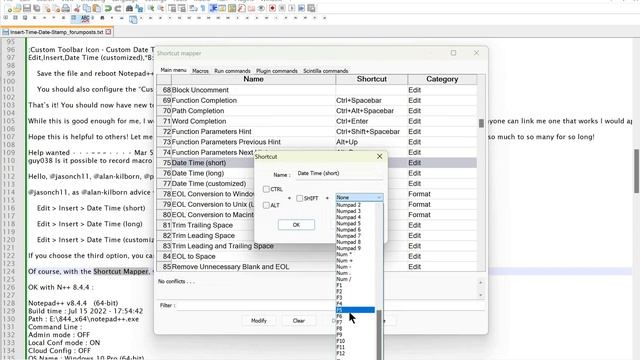Click the Paste toolbar icon

tap(96, 8)
